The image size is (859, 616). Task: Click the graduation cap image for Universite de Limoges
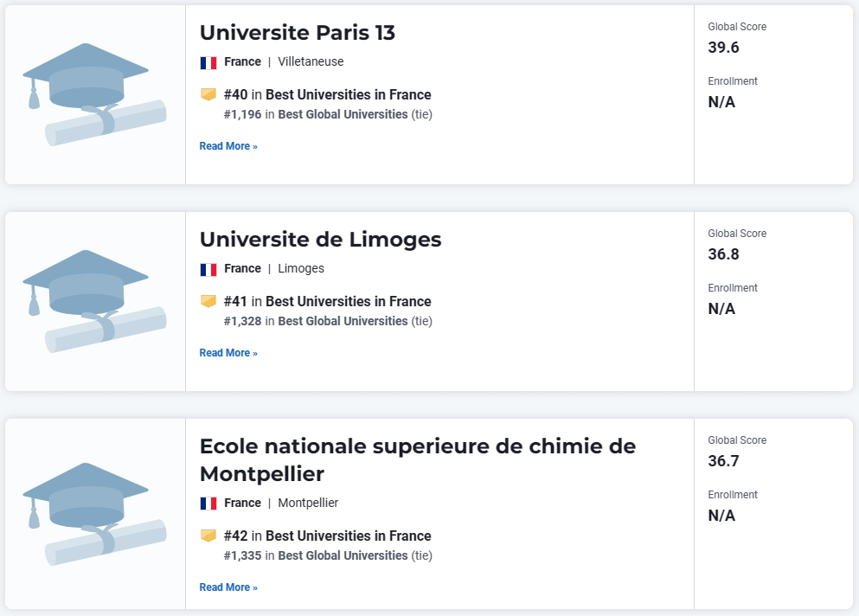click(94, 301)
